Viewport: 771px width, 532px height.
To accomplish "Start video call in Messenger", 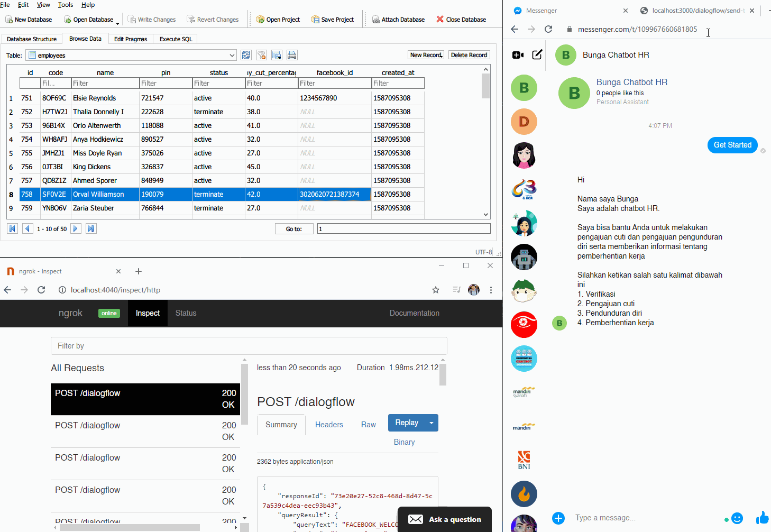I will (x=518, y=55).
